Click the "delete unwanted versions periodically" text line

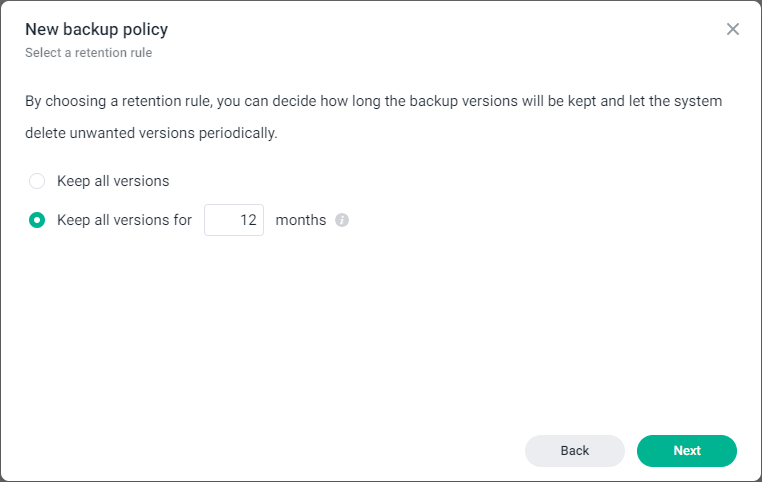[x=151, y=133]
